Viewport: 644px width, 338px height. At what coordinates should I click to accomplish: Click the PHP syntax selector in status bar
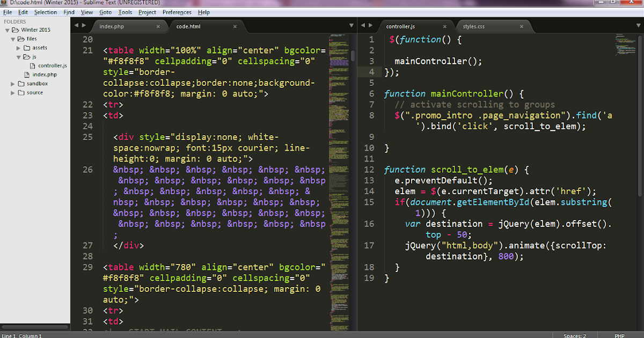[619, 336]
